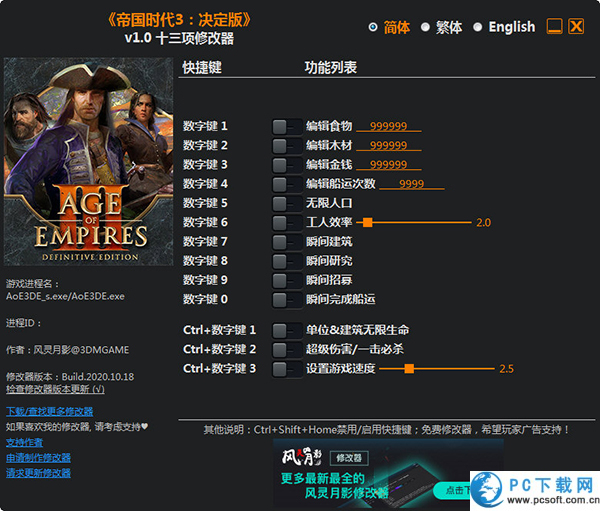The height and width of the screenshot is (511, 600).
Task: Click the 数字键 1 hotkey label
Action: tap(205, 126)
